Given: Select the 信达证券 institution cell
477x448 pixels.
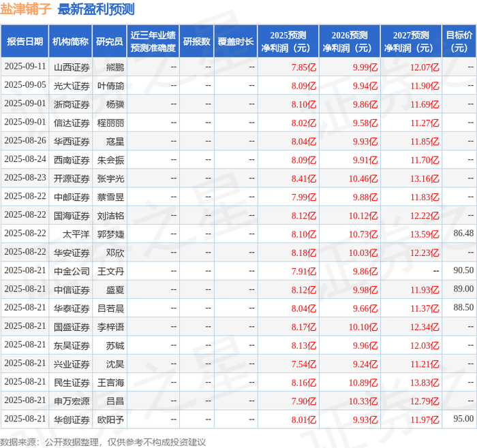Looking at the screenshot, I should click(72, 123).
